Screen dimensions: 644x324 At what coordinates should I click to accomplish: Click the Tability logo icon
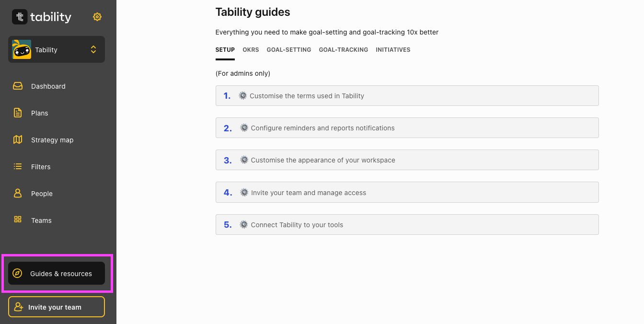click(x=20, y=17)
